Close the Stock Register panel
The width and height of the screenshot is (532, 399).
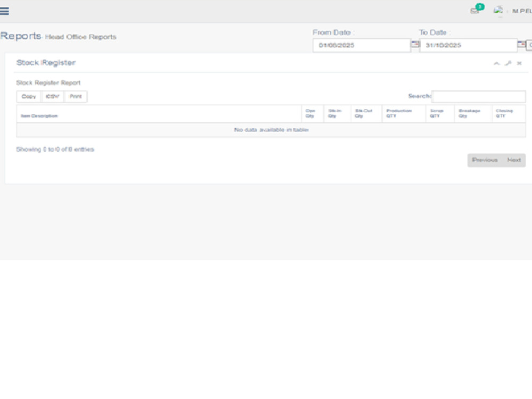tap(519, 63)
